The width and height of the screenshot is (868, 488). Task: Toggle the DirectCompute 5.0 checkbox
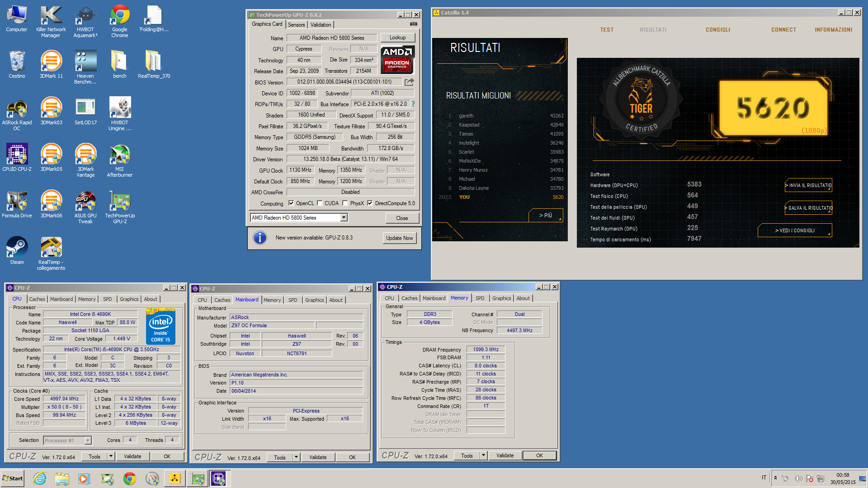[x=370, y=203]
